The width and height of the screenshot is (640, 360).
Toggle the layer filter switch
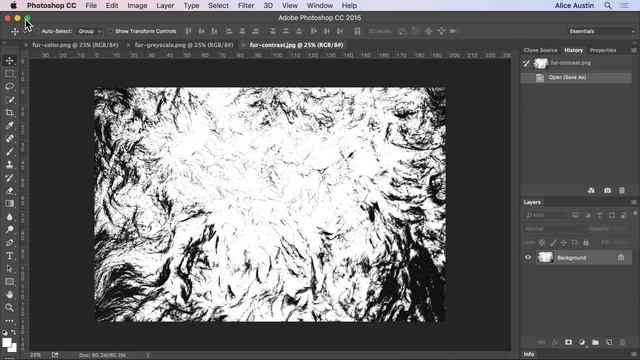point(635,213)
